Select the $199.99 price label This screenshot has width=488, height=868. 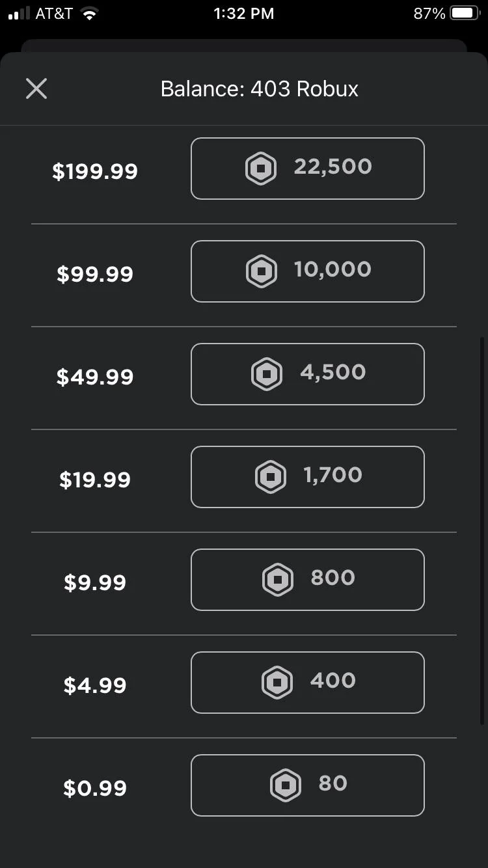(95, 172)
